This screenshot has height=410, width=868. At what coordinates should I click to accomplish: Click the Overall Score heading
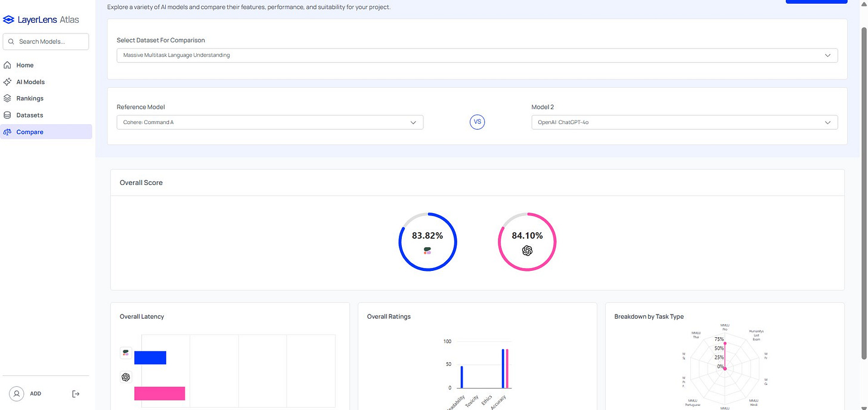click(x=141, y=183)
